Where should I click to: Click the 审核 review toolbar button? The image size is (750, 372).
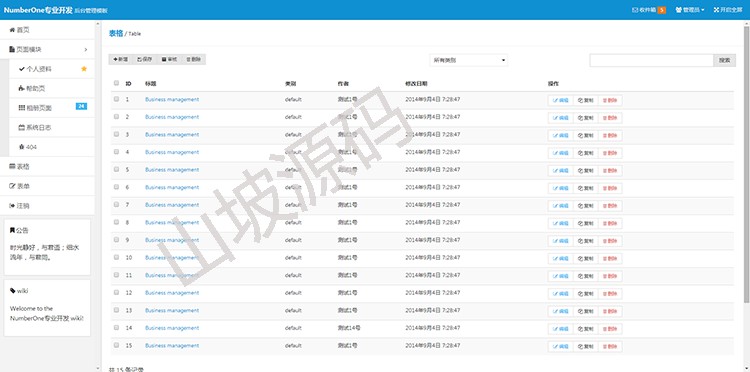click(x=169, y=59)
